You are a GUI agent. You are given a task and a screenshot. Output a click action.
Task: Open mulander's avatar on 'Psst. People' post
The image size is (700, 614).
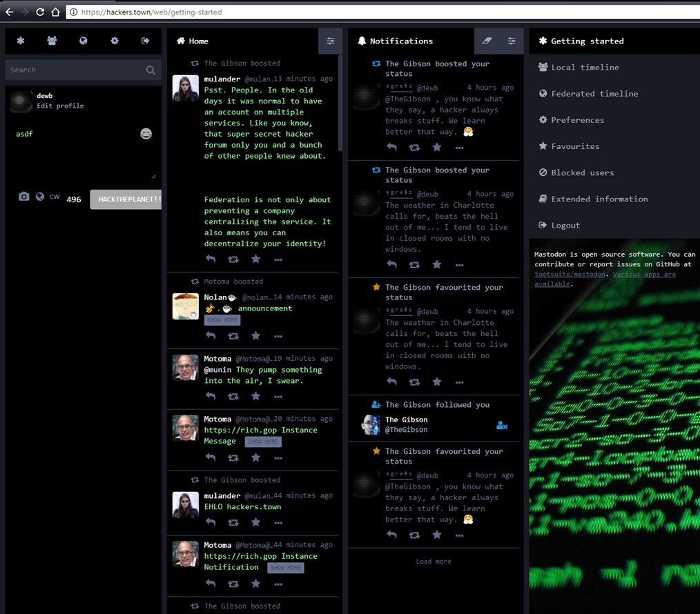tap(185, 88)
